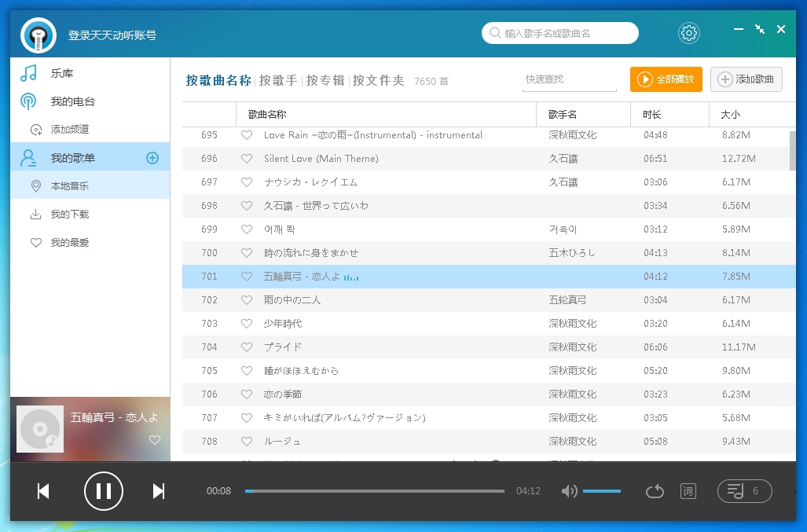Viewport: 807px width, 532px height.
Task: Click 登录天天动听账号 login link
Action: (112, 35)
